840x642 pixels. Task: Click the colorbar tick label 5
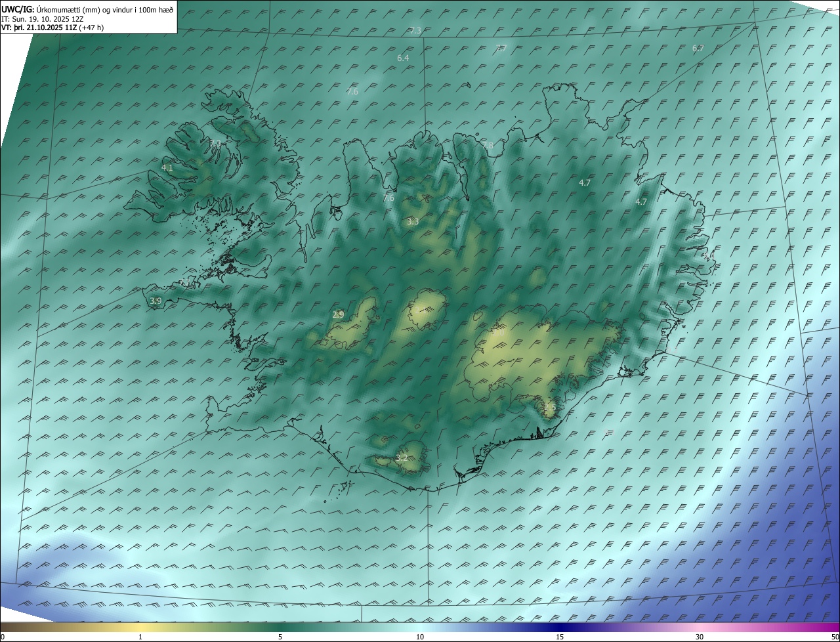pyautogui.click(x=280, y=637)
